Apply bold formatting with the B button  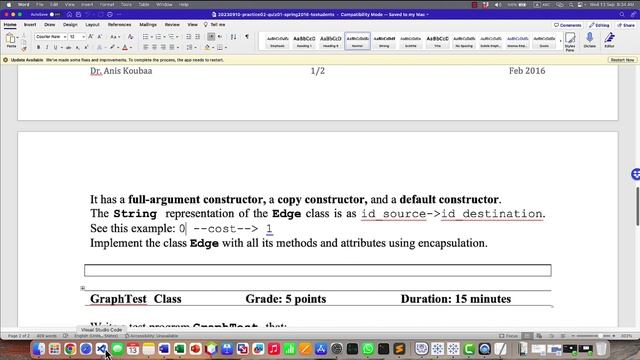38,48
